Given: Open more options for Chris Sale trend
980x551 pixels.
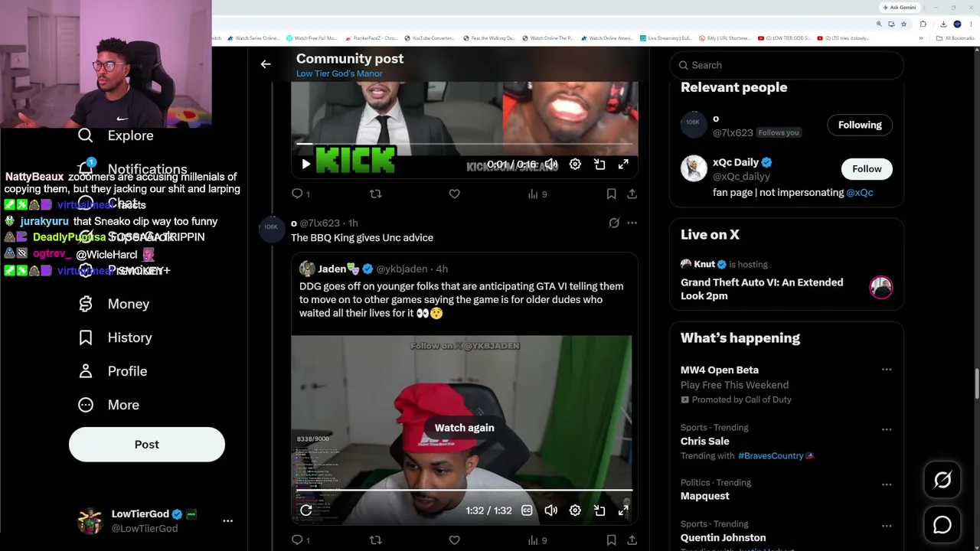Looking at the screenshot, I should click(887, 429).
